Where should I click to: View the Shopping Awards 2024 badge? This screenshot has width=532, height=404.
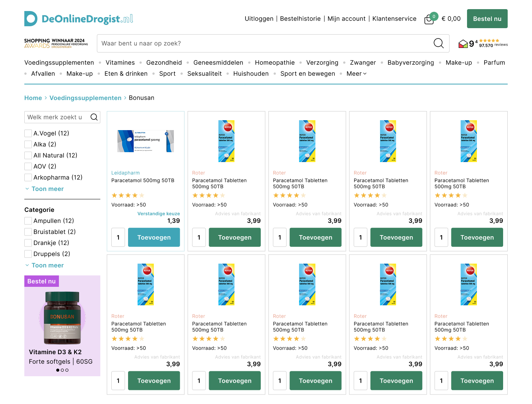[x=56, y=43]
